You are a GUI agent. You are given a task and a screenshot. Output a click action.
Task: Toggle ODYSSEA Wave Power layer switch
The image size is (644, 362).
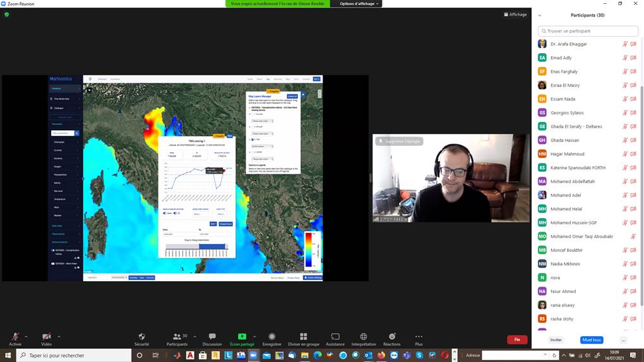(x=52, y=263)
